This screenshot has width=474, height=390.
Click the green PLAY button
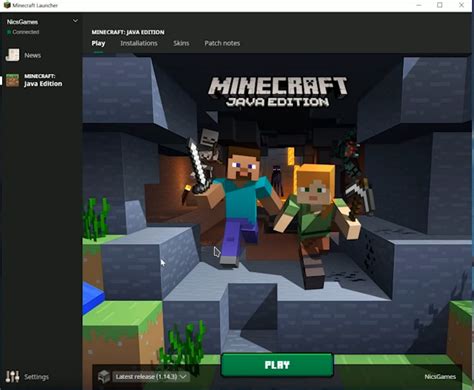pos(277,365)
